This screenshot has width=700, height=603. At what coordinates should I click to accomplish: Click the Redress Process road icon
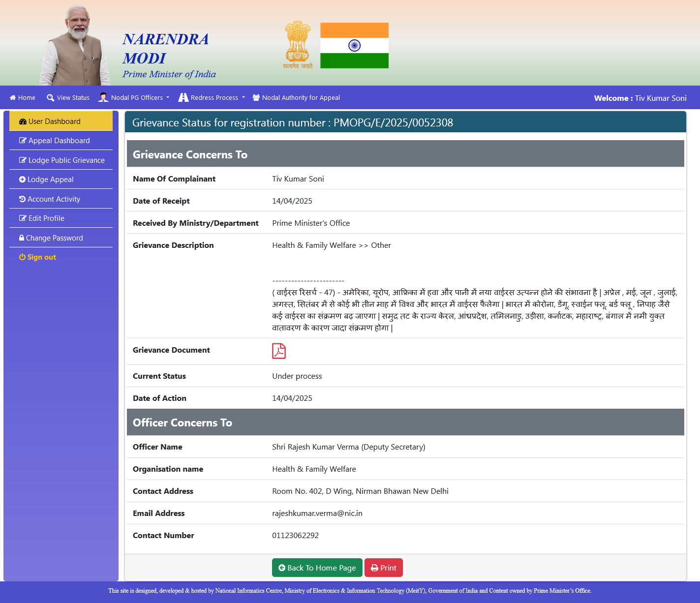pos(183,97)
